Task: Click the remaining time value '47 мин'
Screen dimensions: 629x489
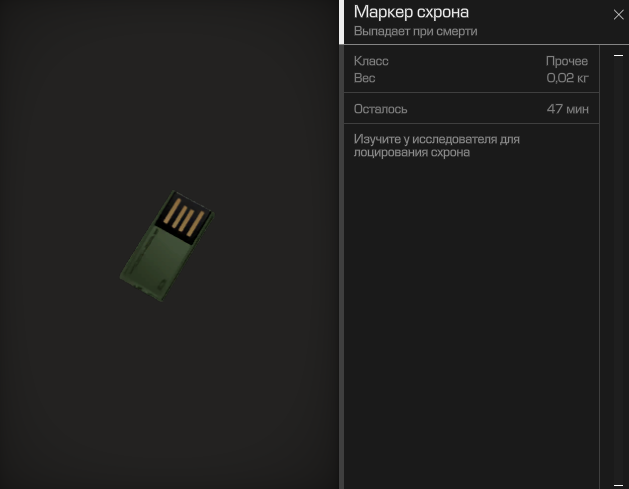Action: pos(568,109)
